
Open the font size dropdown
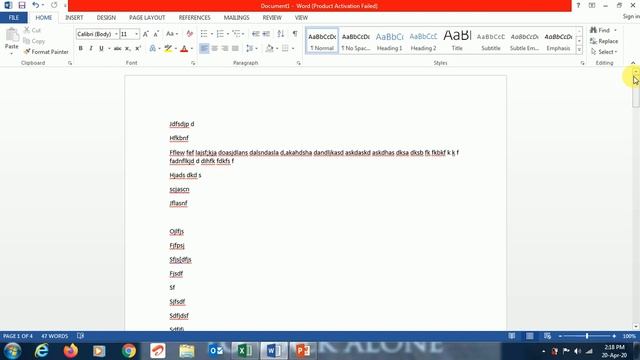tap(137, 34)
